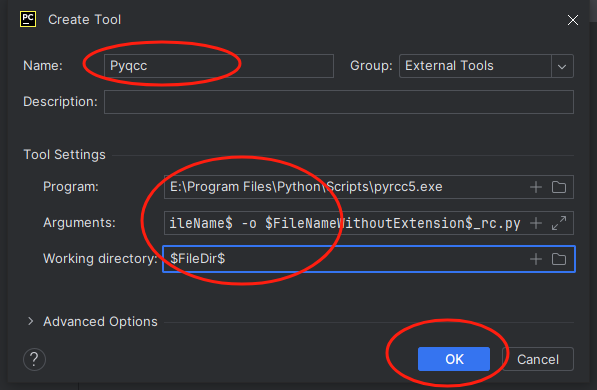Click the Cancel button
This screenshot has width=597, height=390.
click(x=538, y=359)
